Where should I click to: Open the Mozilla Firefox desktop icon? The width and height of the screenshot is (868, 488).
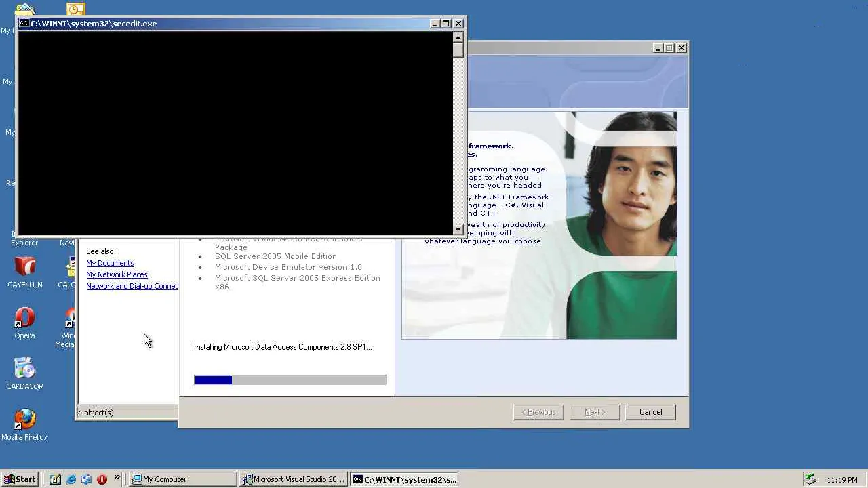(x=24, y=424)
